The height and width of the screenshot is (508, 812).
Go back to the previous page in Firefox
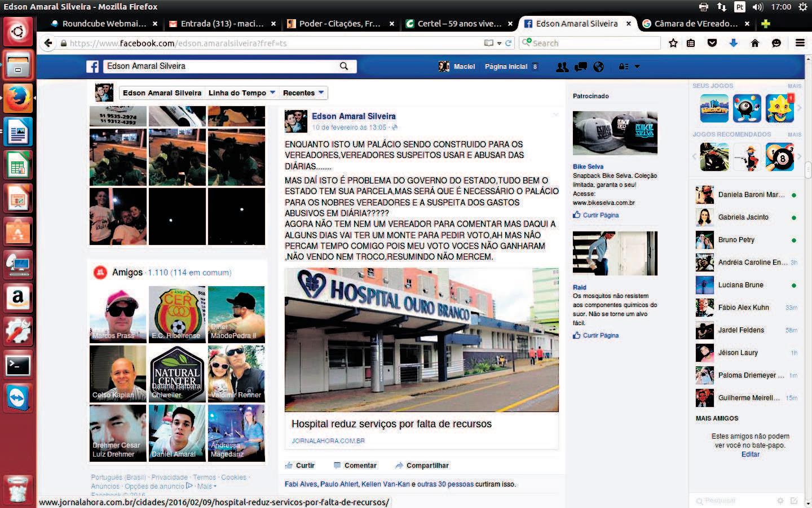48,43
